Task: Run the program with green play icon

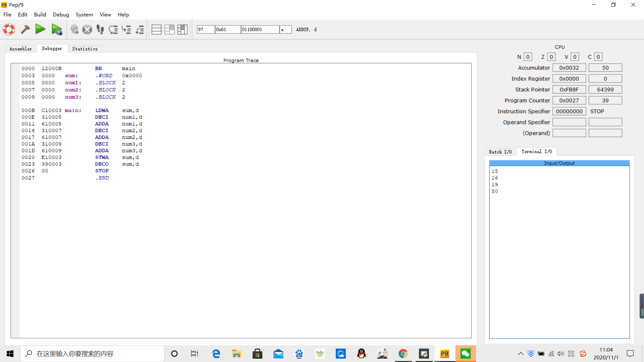Action: pos(41,29)
